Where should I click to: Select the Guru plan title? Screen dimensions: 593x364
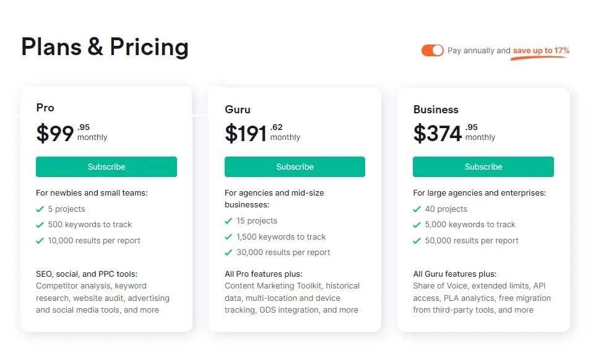pyautogui.click(x=238, y=110)
